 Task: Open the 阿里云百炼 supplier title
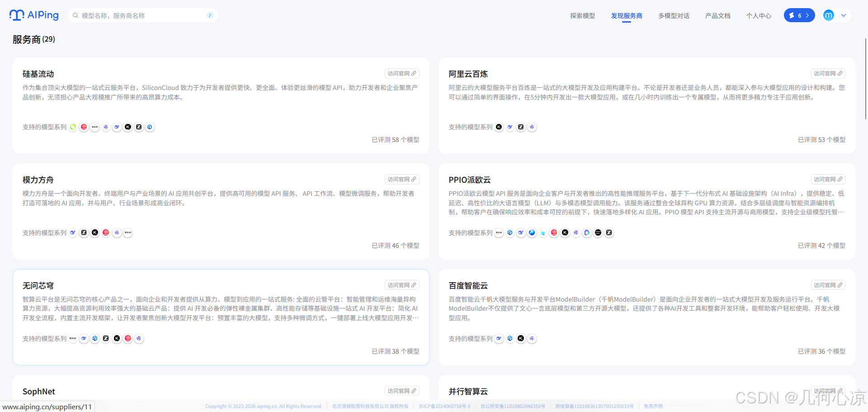click(468, 74)
